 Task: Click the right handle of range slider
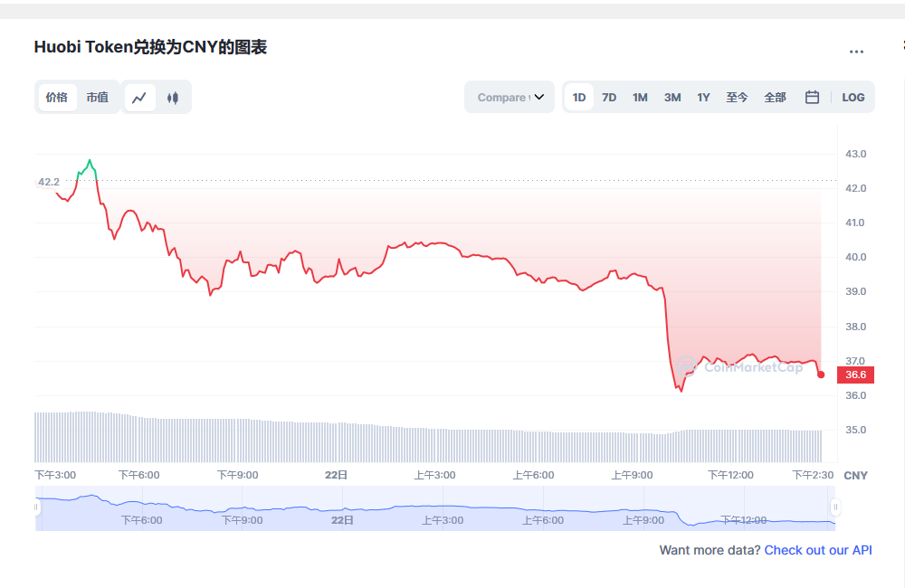[835, 507]
